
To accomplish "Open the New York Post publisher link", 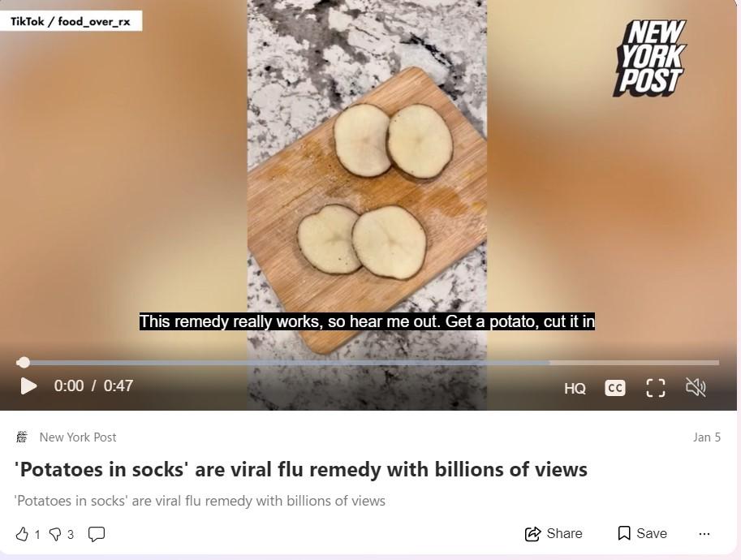I will [78, 437].
